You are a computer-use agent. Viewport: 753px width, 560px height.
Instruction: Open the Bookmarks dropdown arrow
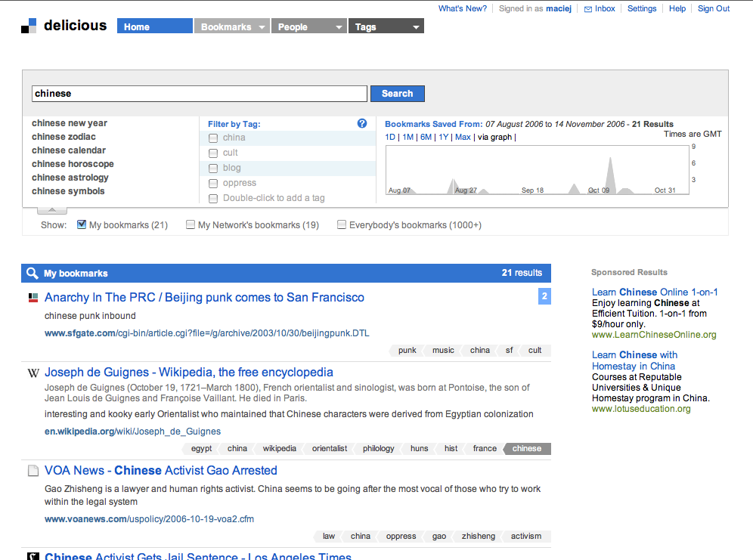(262, 27)
